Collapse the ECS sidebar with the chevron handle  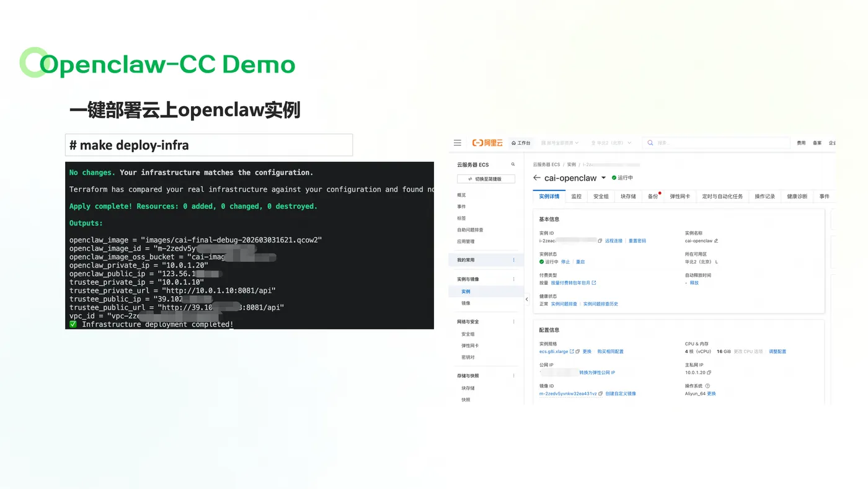(527, 299)
